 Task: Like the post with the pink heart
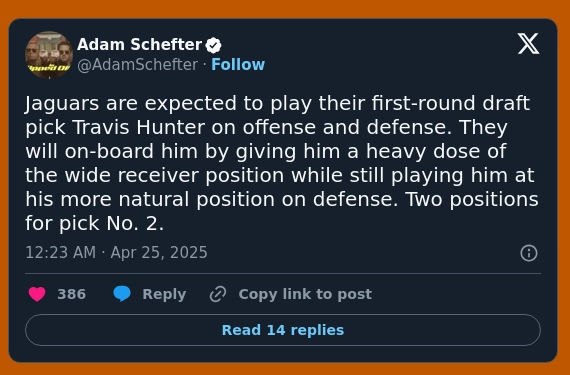[37, 294]
